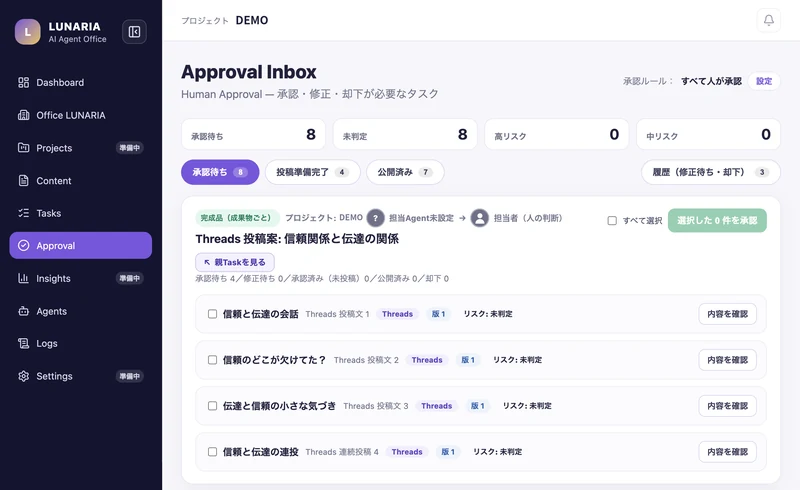
Task: Open the Dashboard menu item
Action: click(x=81, y=83)
